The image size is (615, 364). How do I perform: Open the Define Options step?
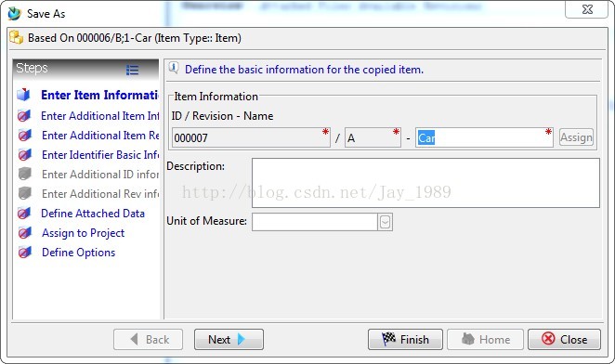pos(78,253)
